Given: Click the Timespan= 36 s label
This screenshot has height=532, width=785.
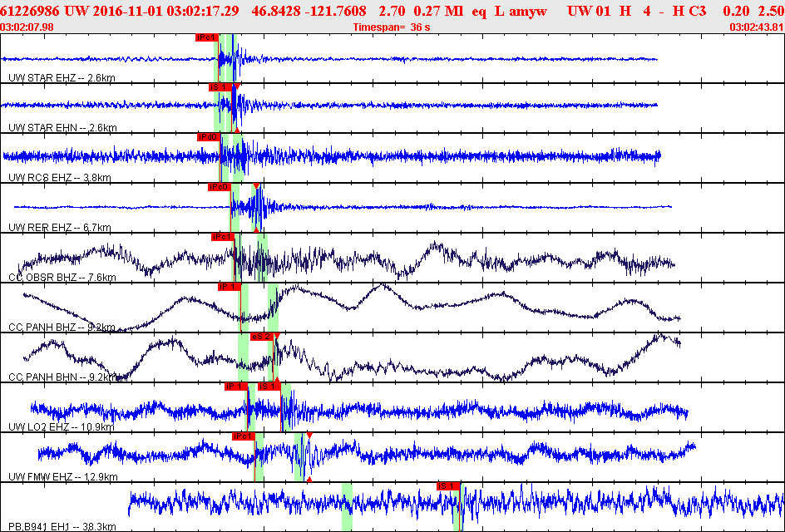Looking at the screenshot, I should [392, 27].
